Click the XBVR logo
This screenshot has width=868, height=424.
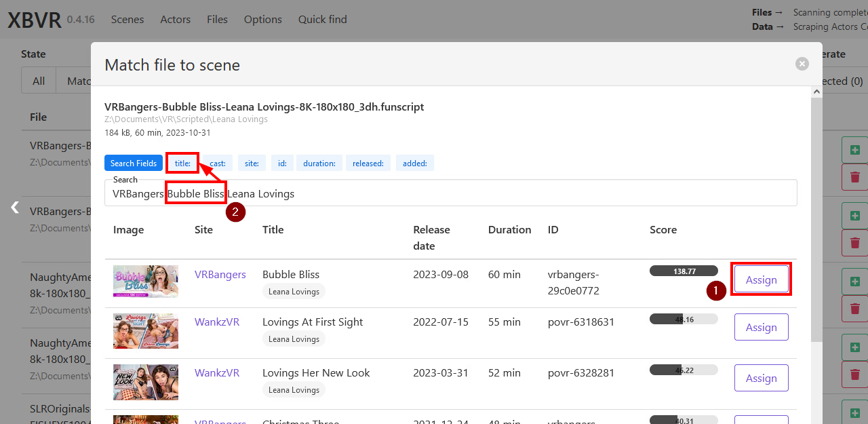coord(34,20)
